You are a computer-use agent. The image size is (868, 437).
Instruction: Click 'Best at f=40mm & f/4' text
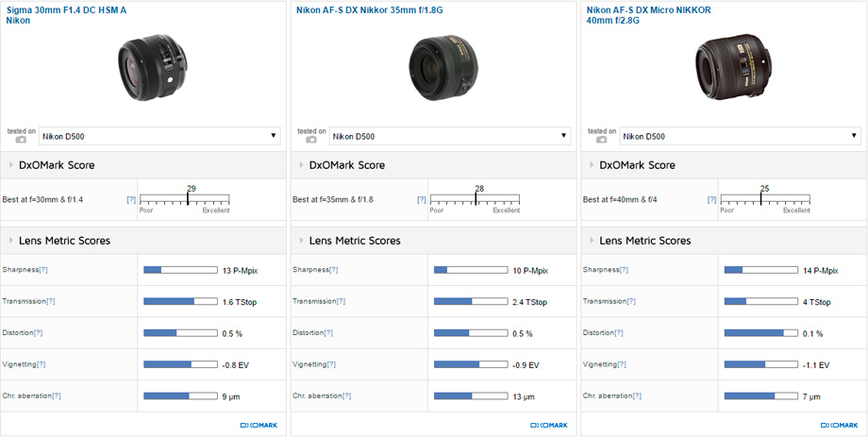click(x=619, y=200)
